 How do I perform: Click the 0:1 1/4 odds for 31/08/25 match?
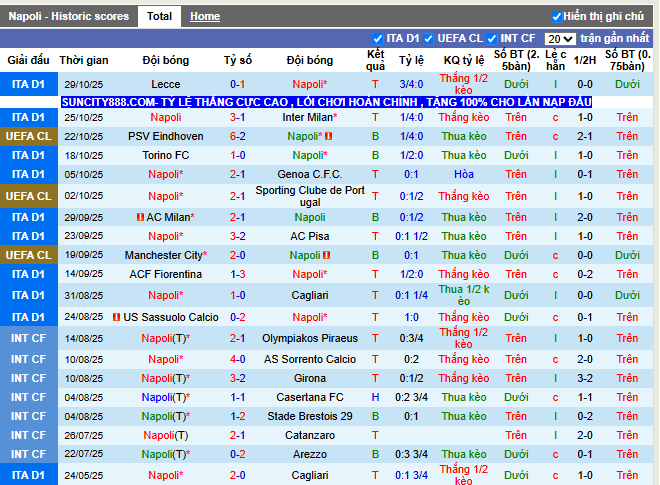pos(411,295)
